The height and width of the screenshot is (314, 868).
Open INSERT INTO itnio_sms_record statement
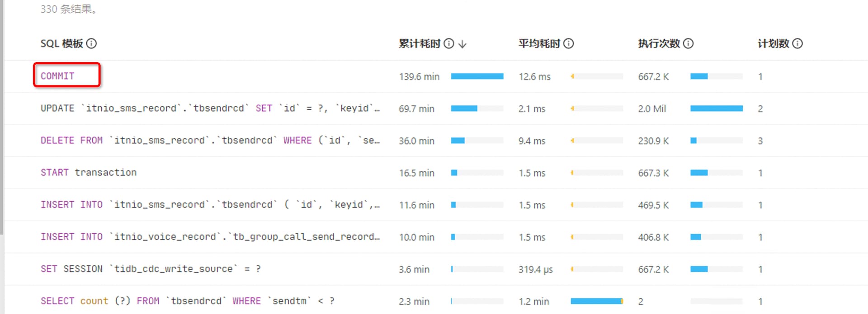click(210, 205)
